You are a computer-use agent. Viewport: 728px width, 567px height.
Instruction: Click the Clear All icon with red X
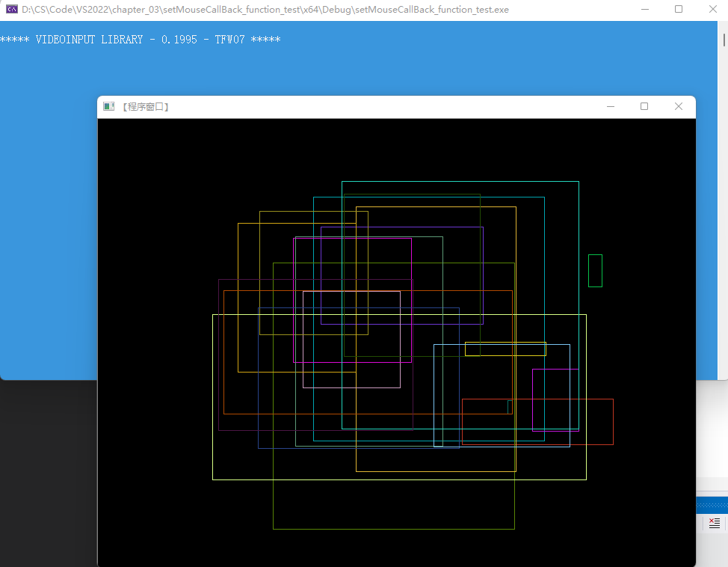715,522
